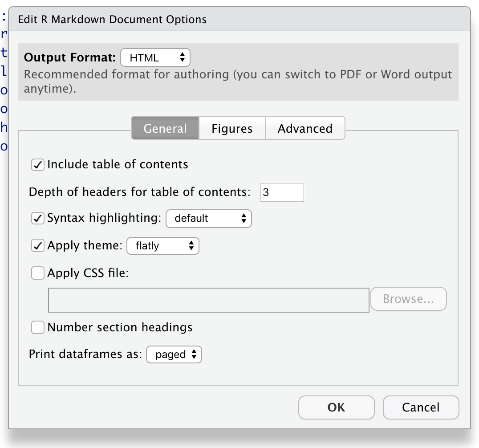Screen dimensions: 479x448
Task: Uncheck Include table of contents
Action: click(38, 165)
